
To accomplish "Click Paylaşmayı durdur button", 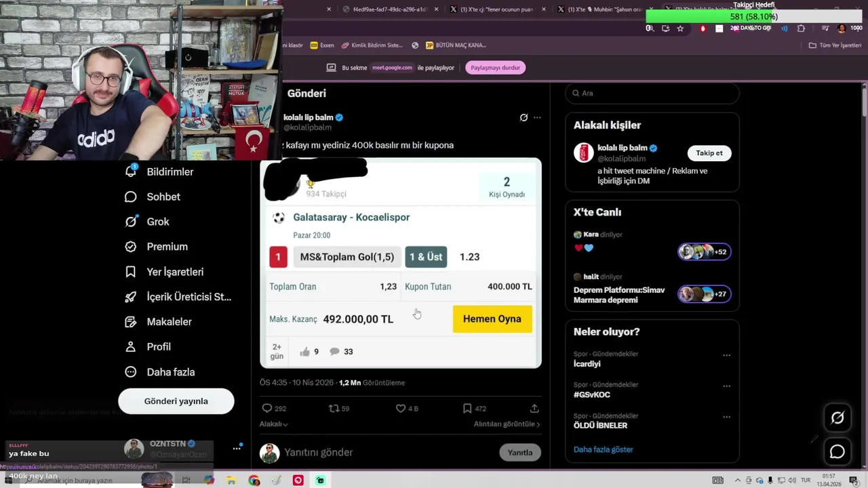I will coord(495,68).
